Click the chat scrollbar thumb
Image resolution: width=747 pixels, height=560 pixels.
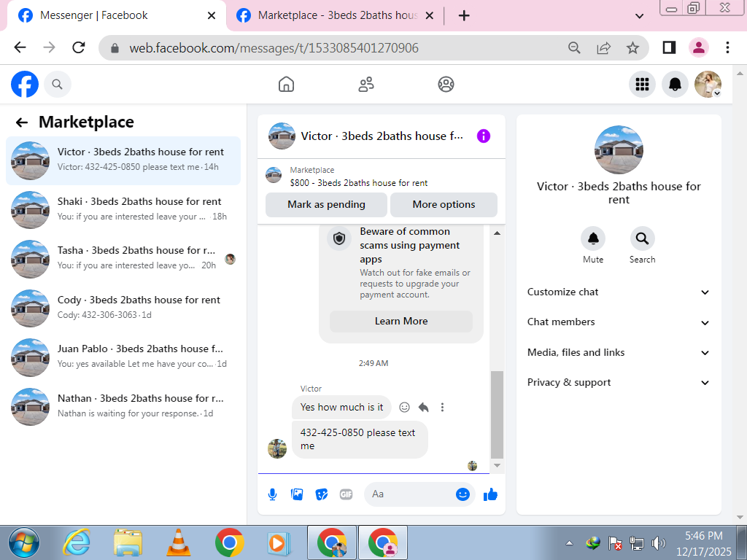tap(497, 414)
